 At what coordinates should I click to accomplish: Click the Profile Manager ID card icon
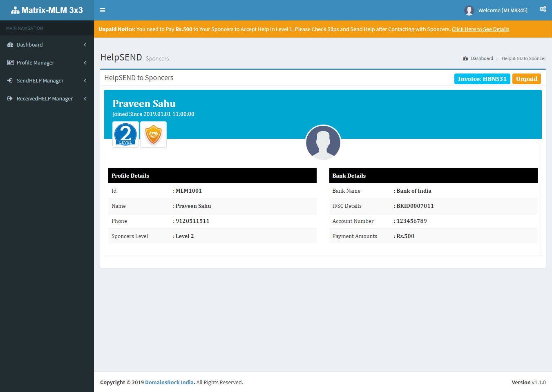click(10, 62)
